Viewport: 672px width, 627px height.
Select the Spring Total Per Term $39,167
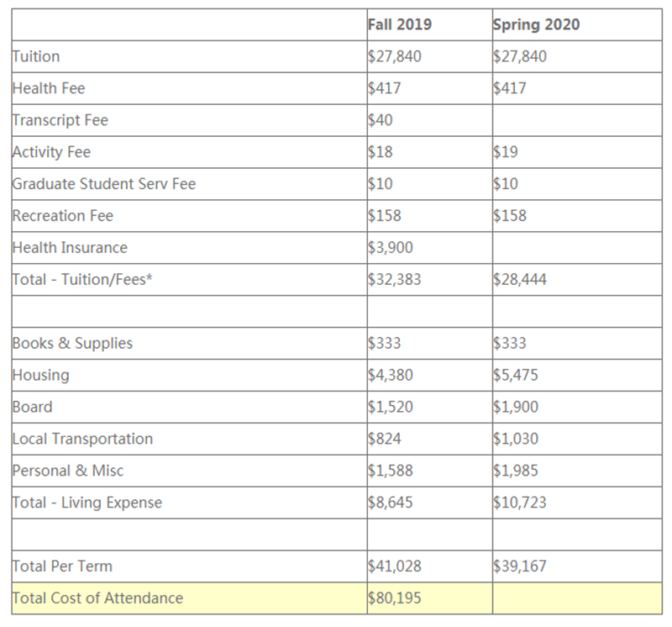click(519, 566)
